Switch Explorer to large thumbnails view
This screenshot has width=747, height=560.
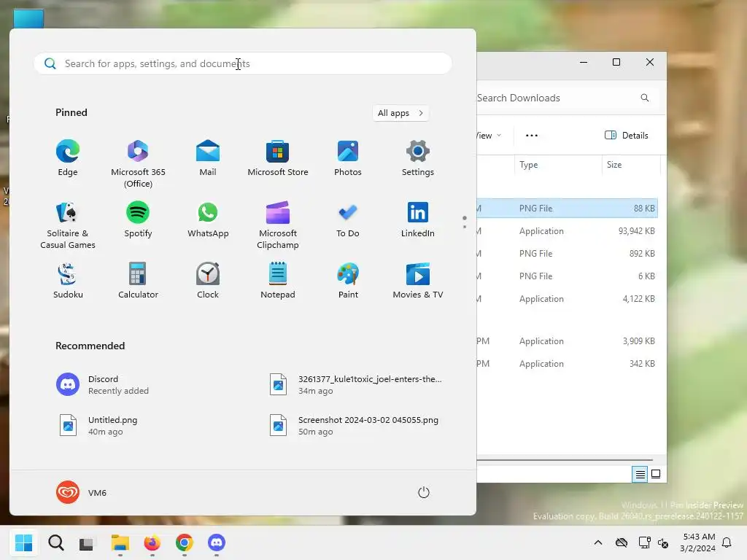(656, 474)
